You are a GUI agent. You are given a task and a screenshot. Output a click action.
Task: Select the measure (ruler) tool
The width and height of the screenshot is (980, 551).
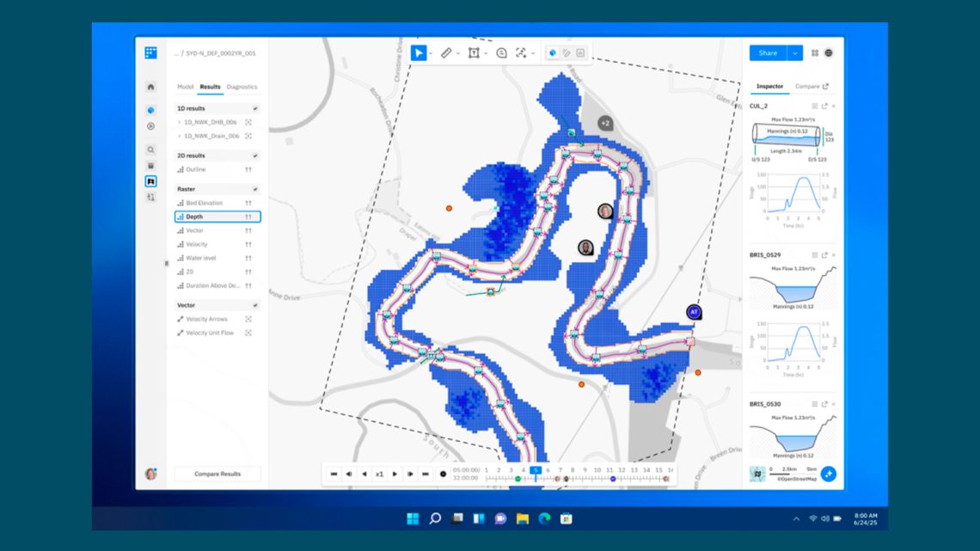tap(445, 52)
